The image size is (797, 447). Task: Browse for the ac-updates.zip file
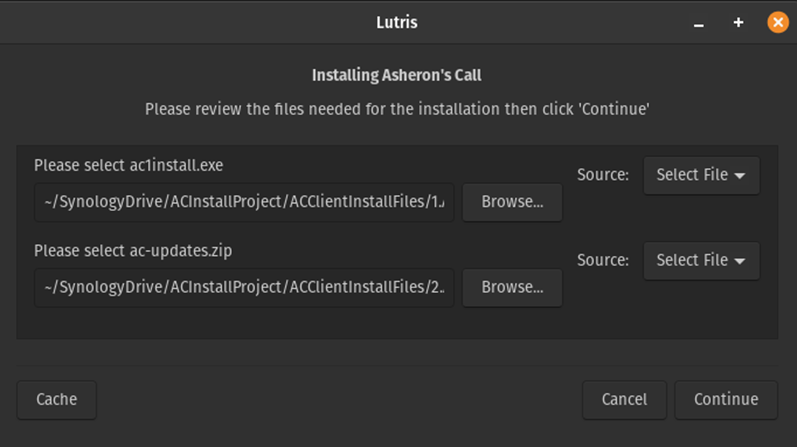click(512, 287)
